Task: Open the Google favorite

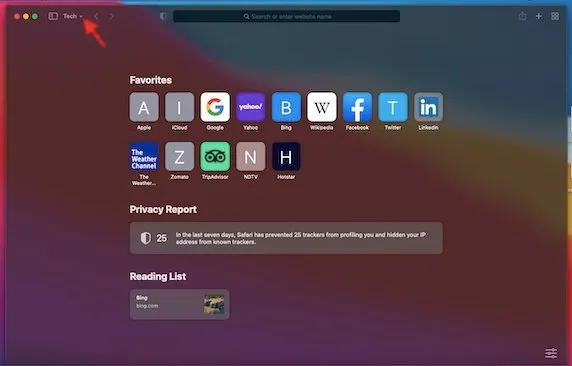Action: [x=215, y=107]
